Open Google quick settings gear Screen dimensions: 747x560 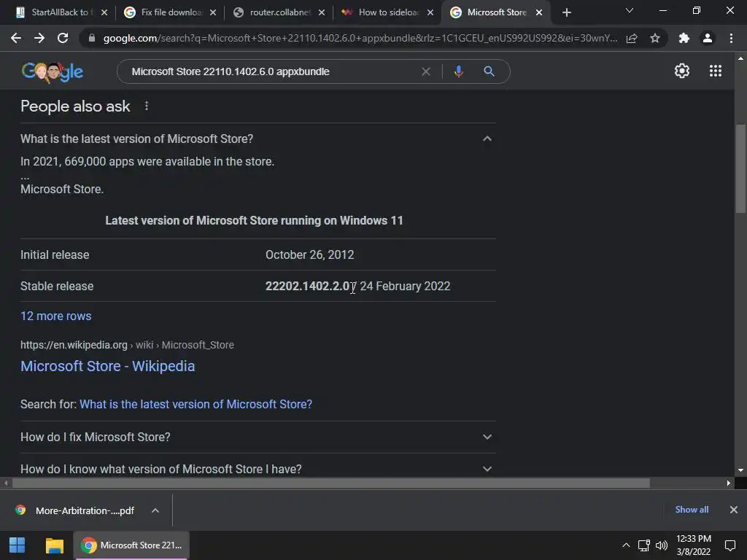click(x=682, y=71)
